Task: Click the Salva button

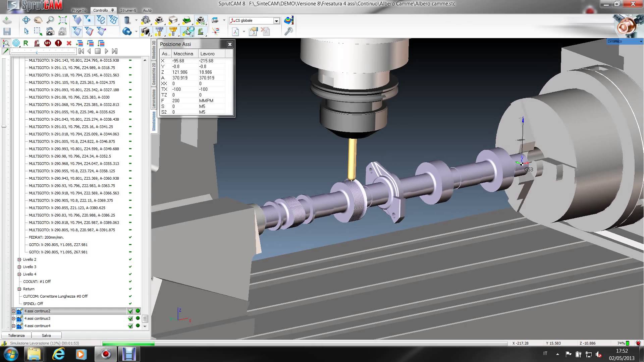Action: [x=46, y=336]
